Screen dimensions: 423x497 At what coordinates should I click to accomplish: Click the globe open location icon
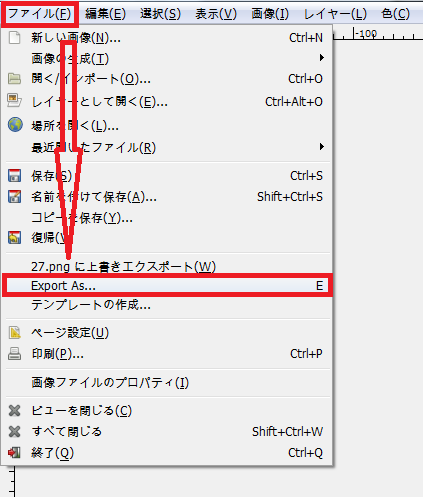[15, 125]
